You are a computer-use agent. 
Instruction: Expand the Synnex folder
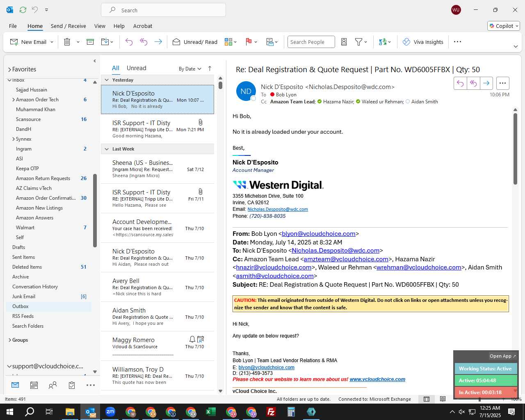pyautogui.click(x=14, y=139)
